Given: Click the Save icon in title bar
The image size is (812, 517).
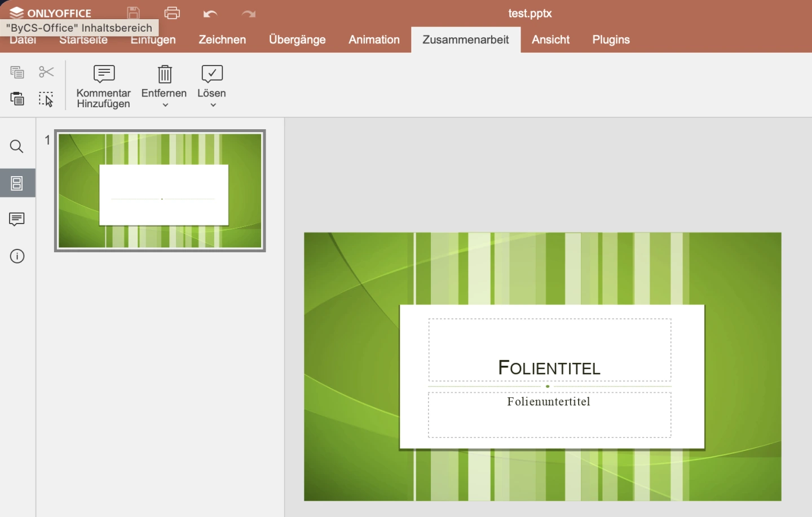Looking at the screenshot, I should [x=134, y=13].
